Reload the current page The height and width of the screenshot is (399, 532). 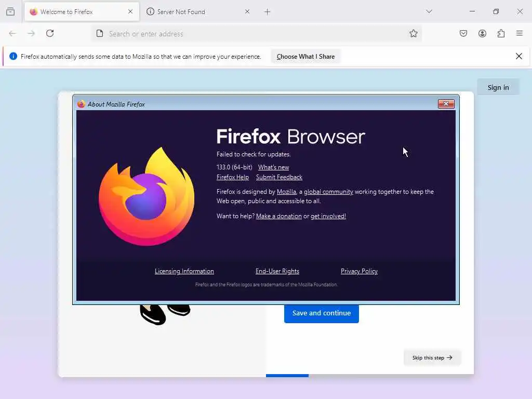point(50,33)
